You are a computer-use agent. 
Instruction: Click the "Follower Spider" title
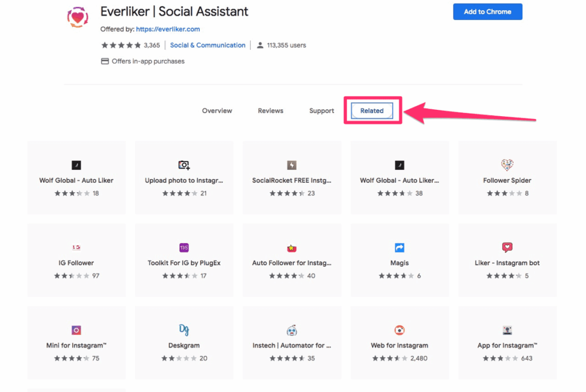[x=507, y=180]
